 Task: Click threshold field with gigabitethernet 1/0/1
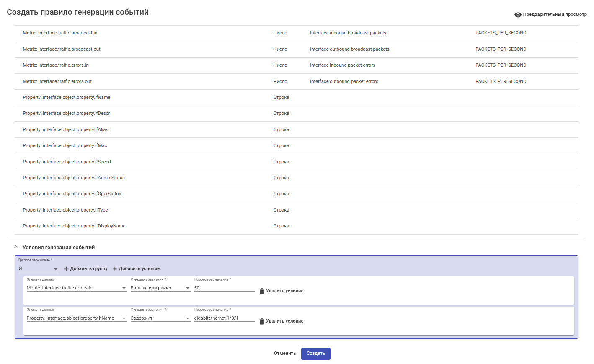click(x=224, y=318)
